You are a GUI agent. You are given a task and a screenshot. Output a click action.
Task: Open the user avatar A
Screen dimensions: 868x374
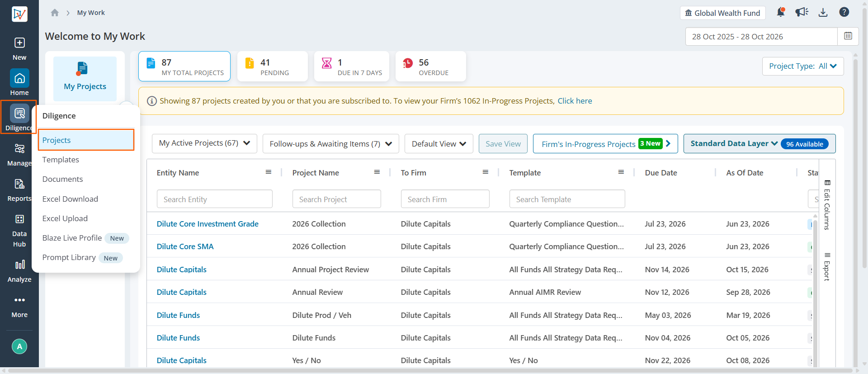(19, 346)
